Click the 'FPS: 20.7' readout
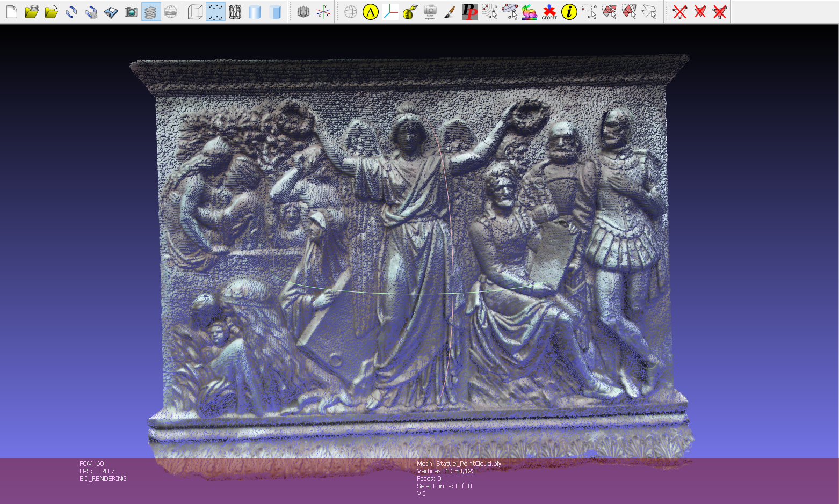The width and height of the screenshot is (839, 504). click(x=97, y=471)
